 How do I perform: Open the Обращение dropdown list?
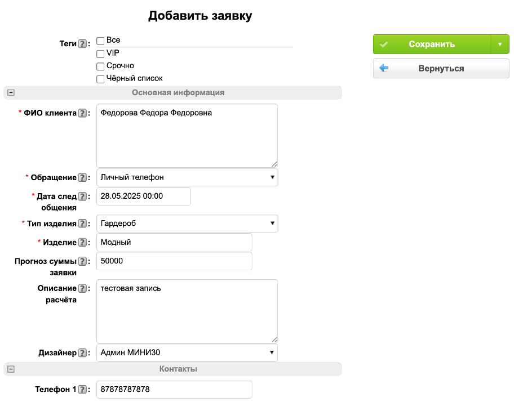187,177
